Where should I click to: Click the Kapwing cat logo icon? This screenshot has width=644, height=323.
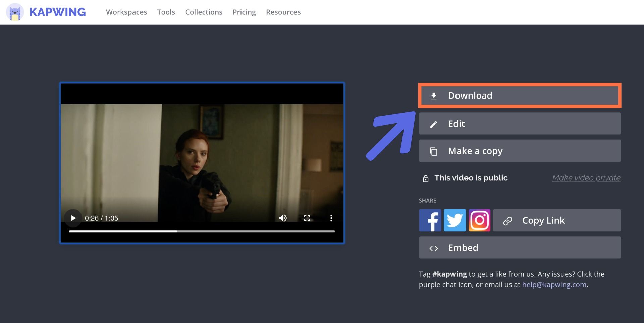pos(15,12)
